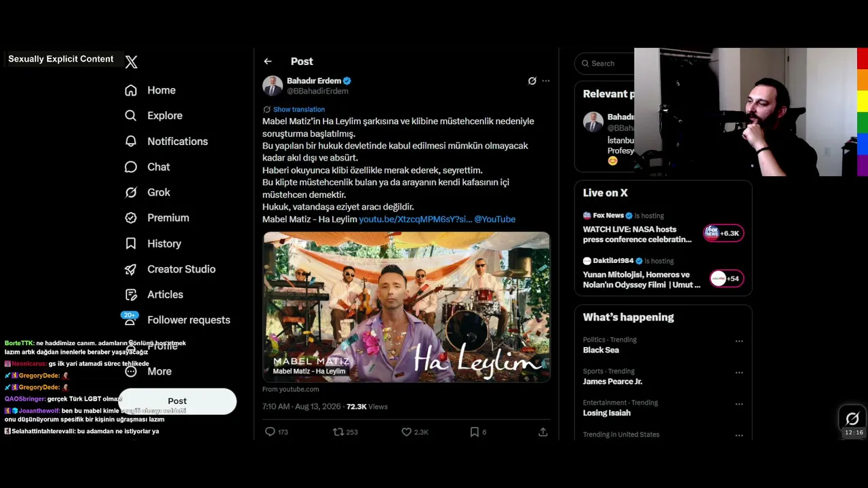Open Notifications with the bell icon

click(x=131, y=141)
